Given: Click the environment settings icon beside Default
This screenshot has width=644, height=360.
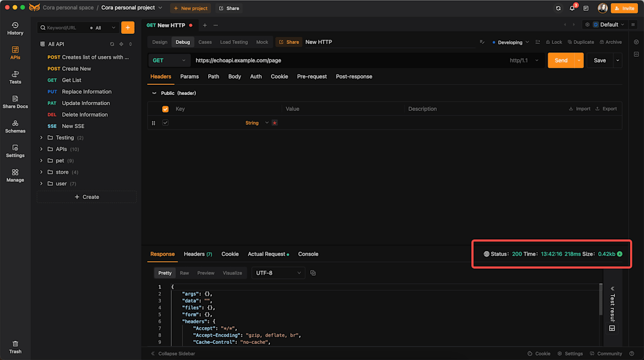Looking at the screenshot, I should tap(587, 25).
